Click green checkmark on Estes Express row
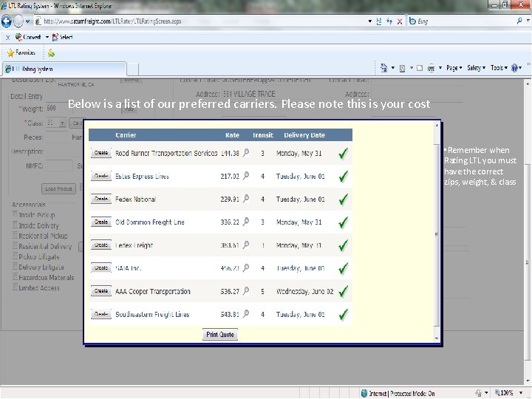 tap(343, 177)
